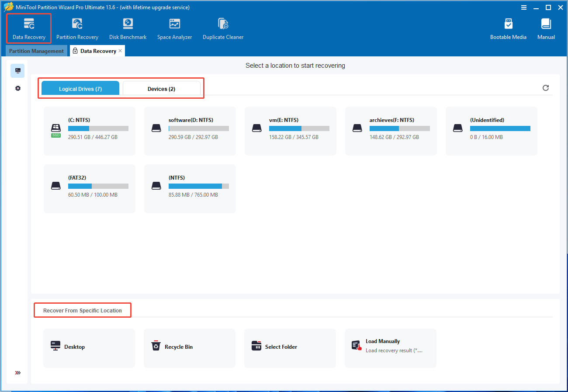Viewport: 568px width, 392px height.
Task: Open scan settings gear in sidebar
Action: [x=18, y=88]
